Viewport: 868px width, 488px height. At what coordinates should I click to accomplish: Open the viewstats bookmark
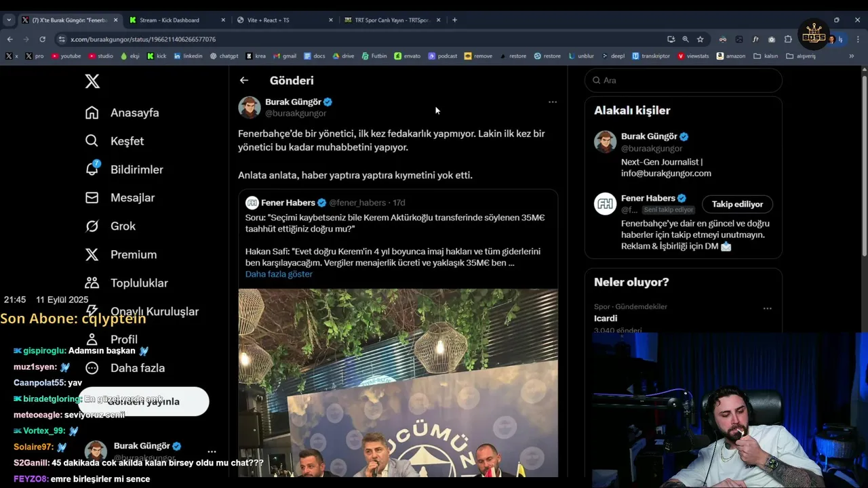point(694,56)
